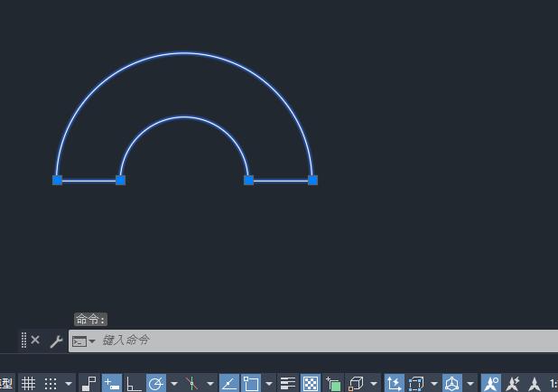This screenshot has width=558, height=392.
Task: Toggle polar tracking icon
Action: (156, 383)
